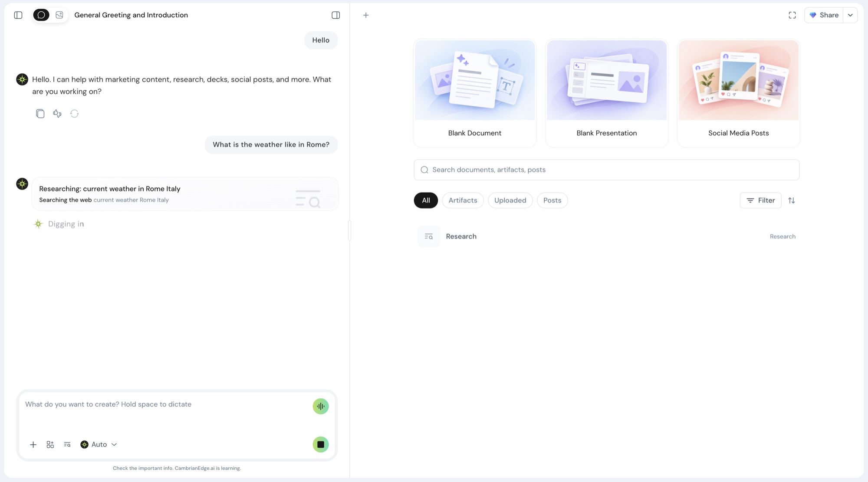The width and height of the screenshot is (868, 482).
Task: Click the Digging in sparkle icon
Action: (x=38, y=224)
